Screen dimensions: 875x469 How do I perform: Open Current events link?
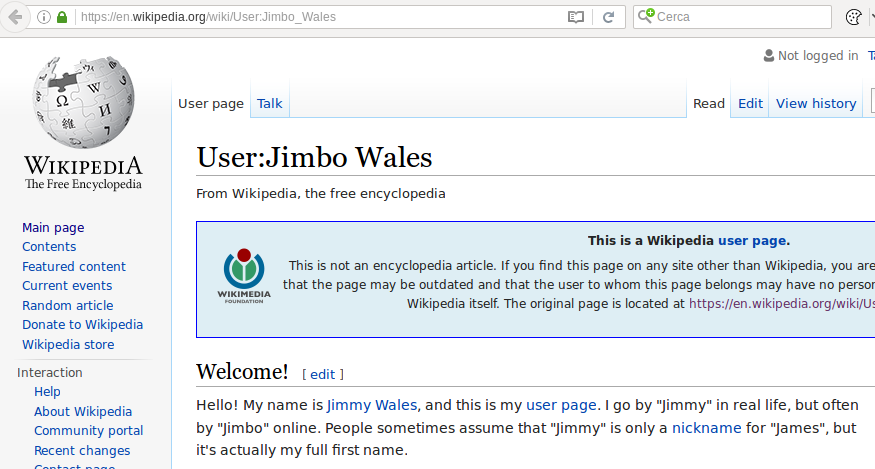point(67,285)
